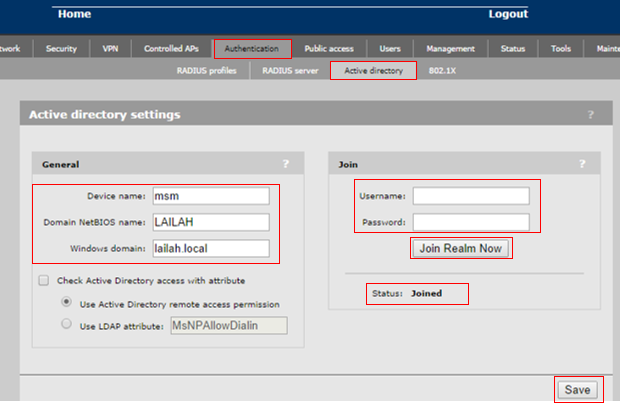Go to the RADIUS server subtab
The image size is (620, 407).
[290, 70]
